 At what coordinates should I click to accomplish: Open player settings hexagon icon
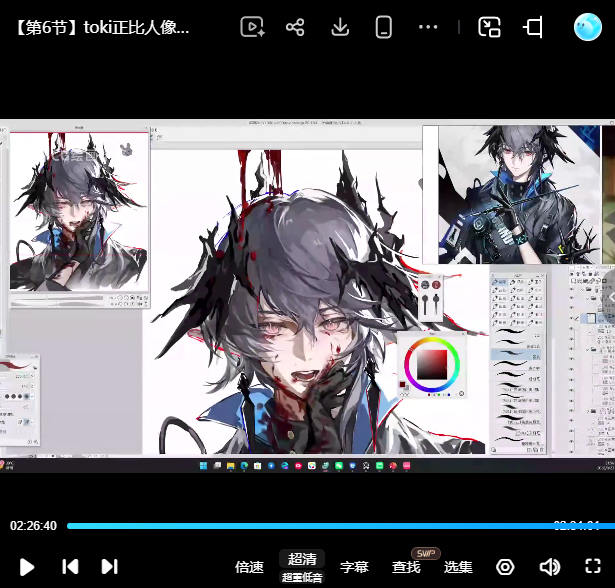coord(505,567)
